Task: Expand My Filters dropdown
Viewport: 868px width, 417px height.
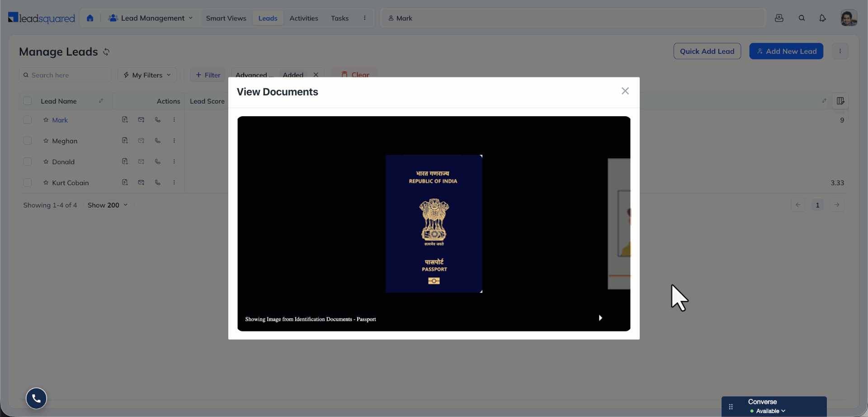Action: click(147, 75)
